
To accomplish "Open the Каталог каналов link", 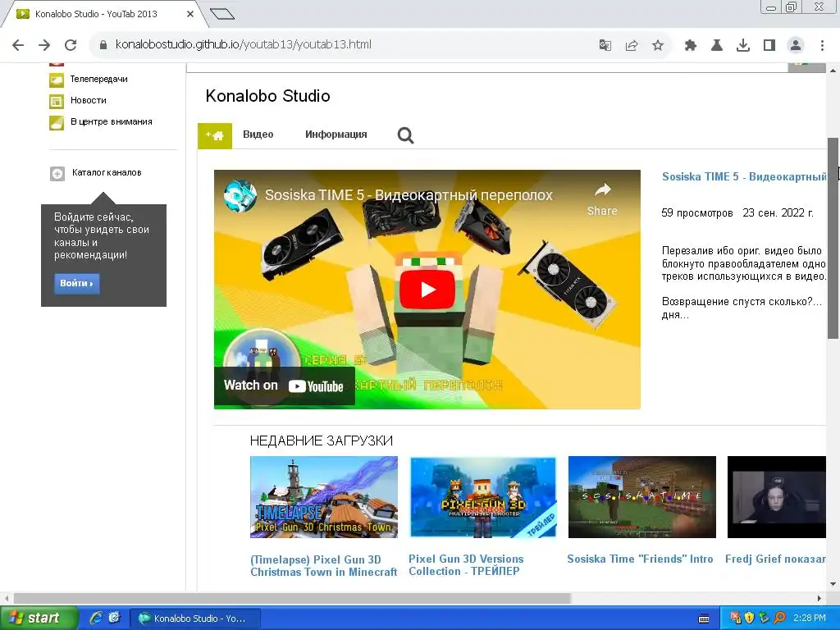I will (107, 172).
